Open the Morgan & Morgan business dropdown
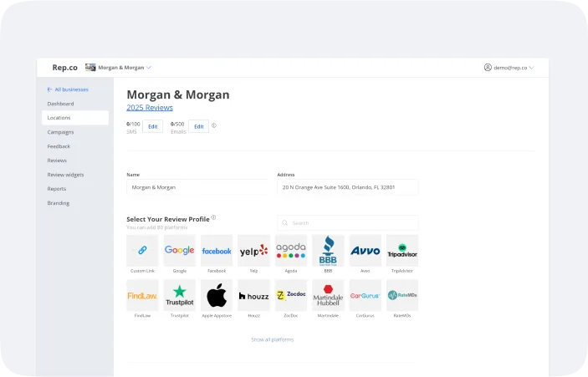The height and width of the screenshot is (377, 588). click(x=125, y=68)
